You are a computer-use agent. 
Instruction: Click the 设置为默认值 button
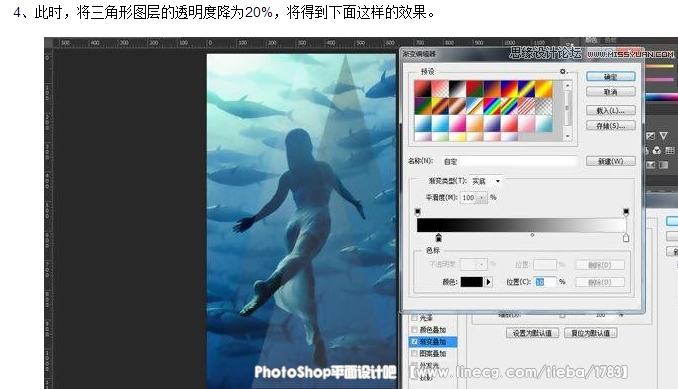[532, 333]
